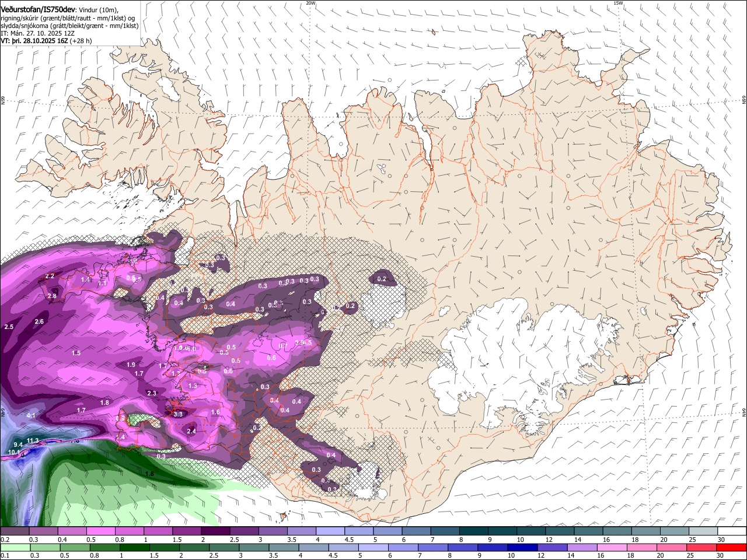Click the 2.5 snowfall value on the map
747x560 pixels.
pyautogui.click(x=9, y=327)
